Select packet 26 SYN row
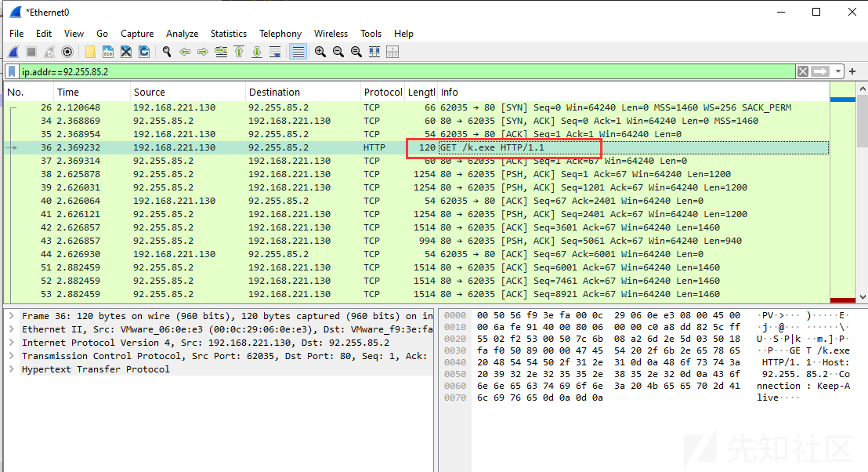Screen dimensions: 868x472 (x=417, y=107)
